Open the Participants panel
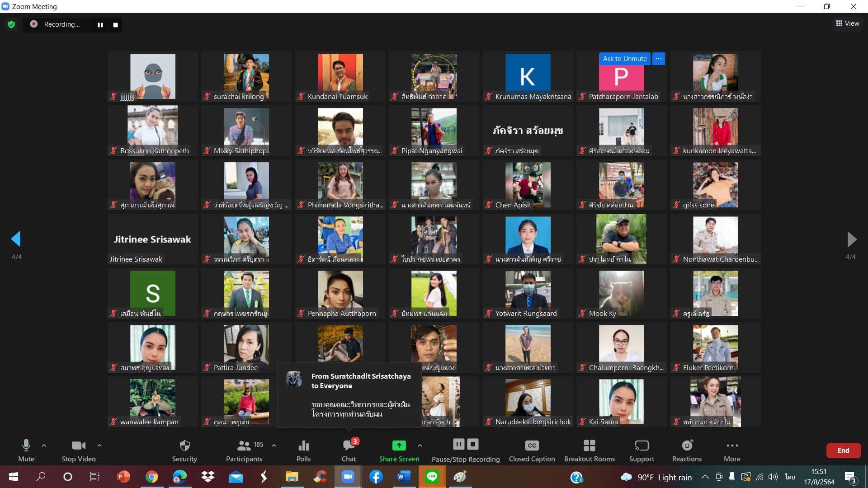 [x=244, y=450]
